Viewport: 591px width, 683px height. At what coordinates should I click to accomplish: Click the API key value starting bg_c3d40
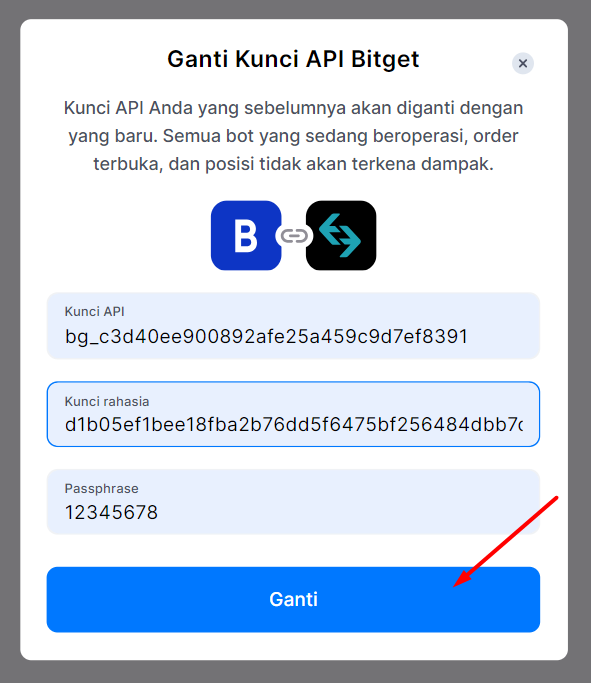267,337
